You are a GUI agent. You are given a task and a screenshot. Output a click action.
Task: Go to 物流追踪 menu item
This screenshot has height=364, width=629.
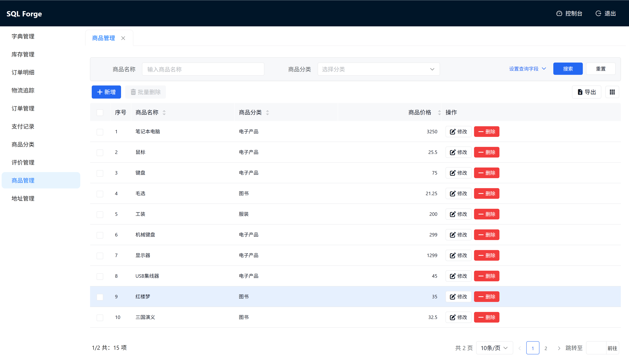point(23,90)
